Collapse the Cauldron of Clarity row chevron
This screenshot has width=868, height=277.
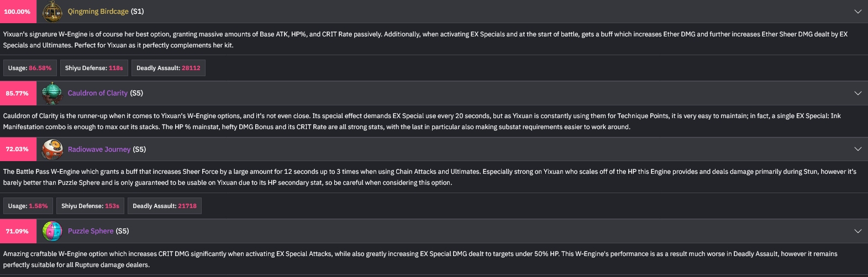[x=858, y=93]
